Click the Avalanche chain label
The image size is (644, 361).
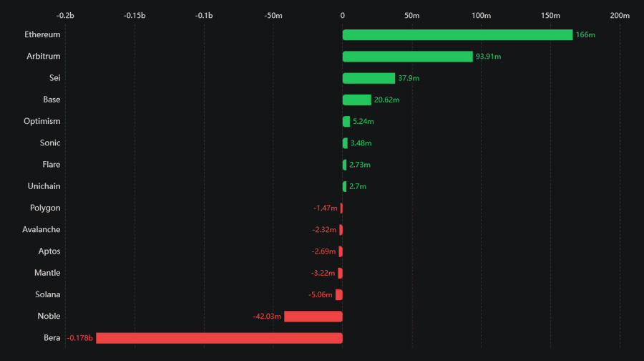(42, 230)
